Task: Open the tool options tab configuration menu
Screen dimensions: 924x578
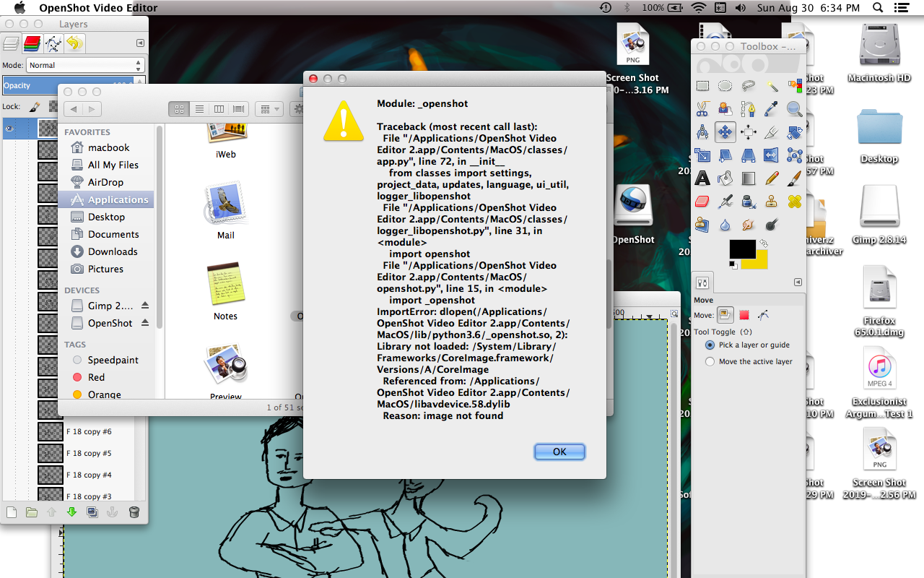Action: [x=798, y=282]
